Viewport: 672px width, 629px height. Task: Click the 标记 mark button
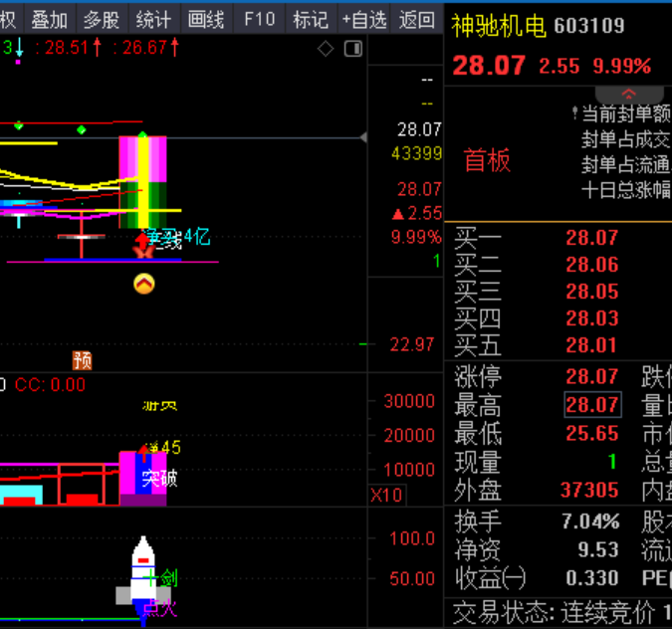pyautogui.click(x=312, y=19)
